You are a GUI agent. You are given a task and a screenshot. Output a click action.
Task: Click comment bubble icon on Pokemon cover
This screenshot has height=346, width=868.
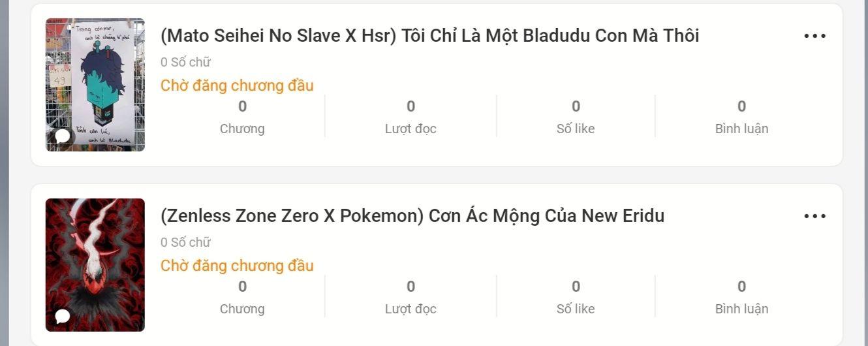(x=63, y=317)
